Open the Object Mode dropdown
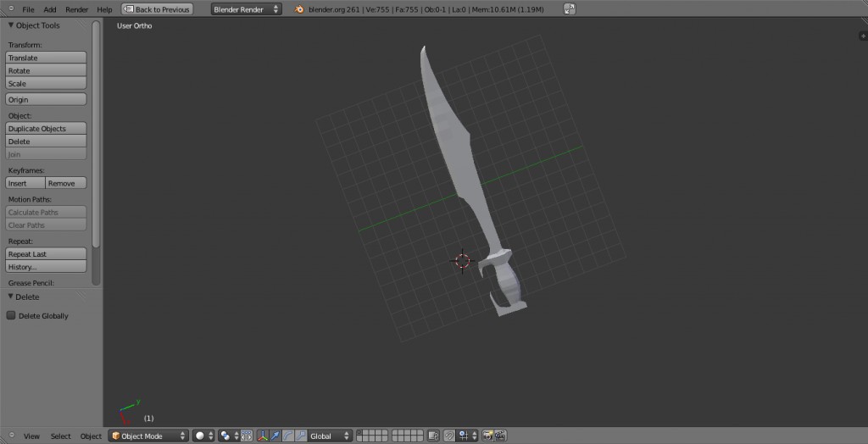The width and height of the screenshot is (868, 444). [148, 436]
